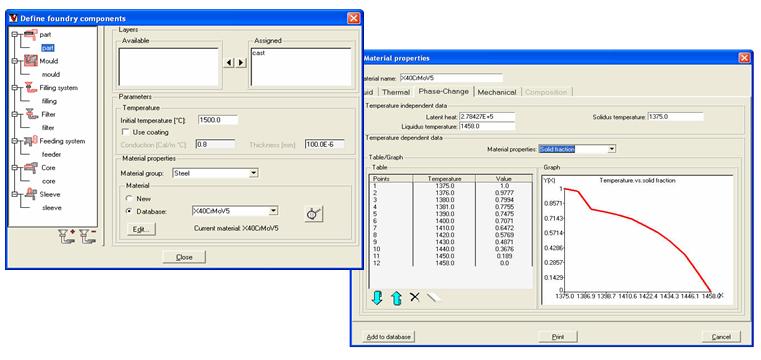761x360 pixels.
Task: Collapse the Filling system tree node
Action: pyautogui.click(x=14, y=88)
